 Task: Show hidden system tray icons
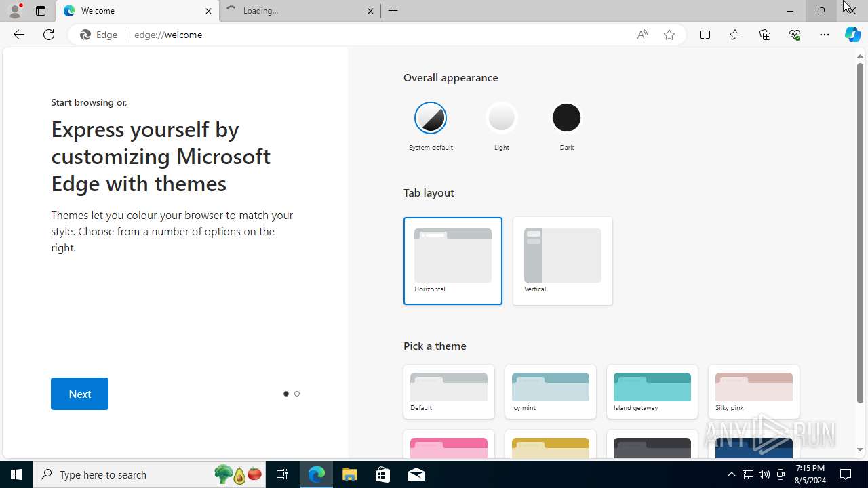coord(731,474)
